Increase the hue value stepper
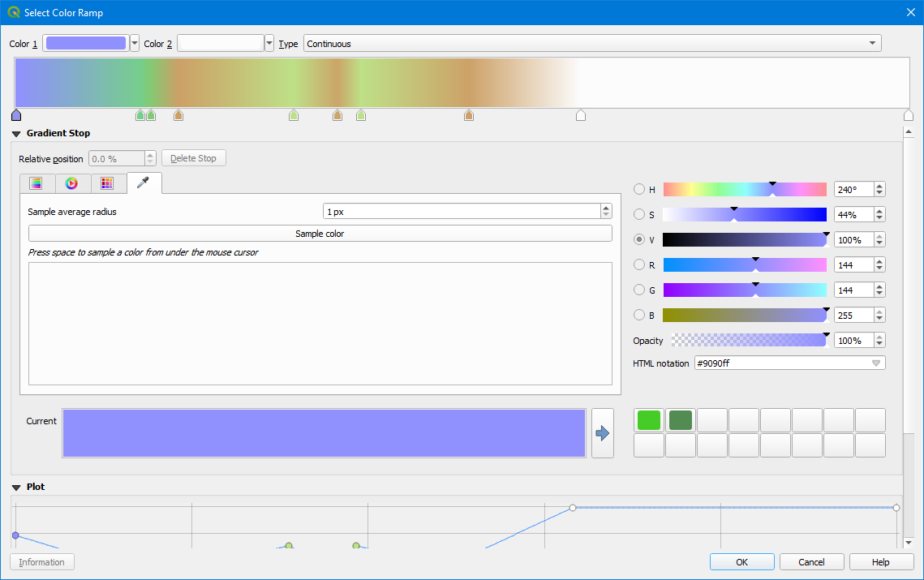The height and width of the screenshot is (580, 924). (x=880, y=186)
